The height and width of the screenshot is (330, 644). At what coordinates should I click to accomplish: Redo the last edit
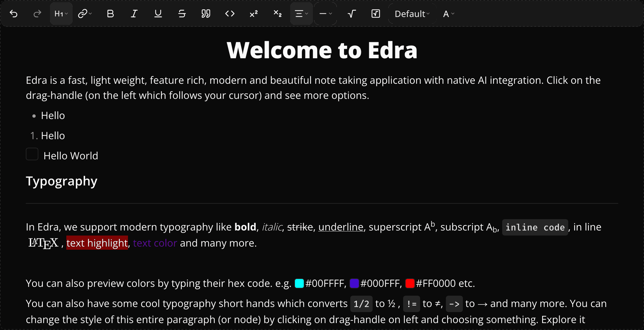coord(37,14)
